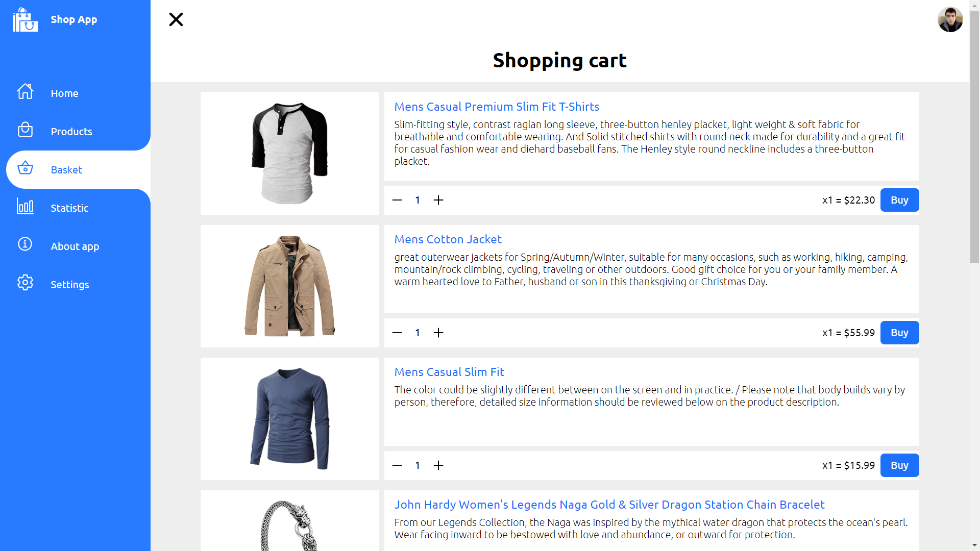Select the Basket basket icon
Screen dimensions: 980x551
[x=25, y=168]
